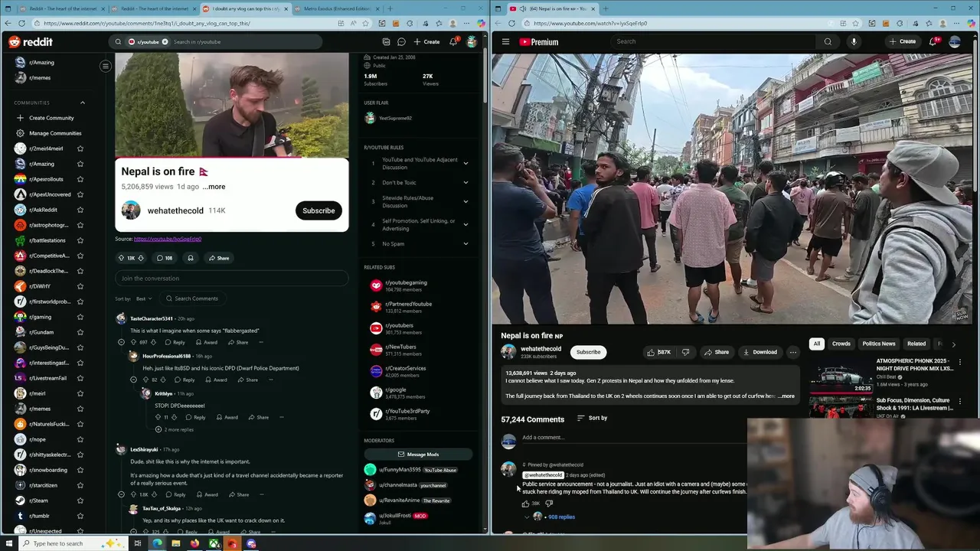This screenshot has width=980, height=551.
Task: Click the YouTube voice search microphone
Action: pos(854,41)
